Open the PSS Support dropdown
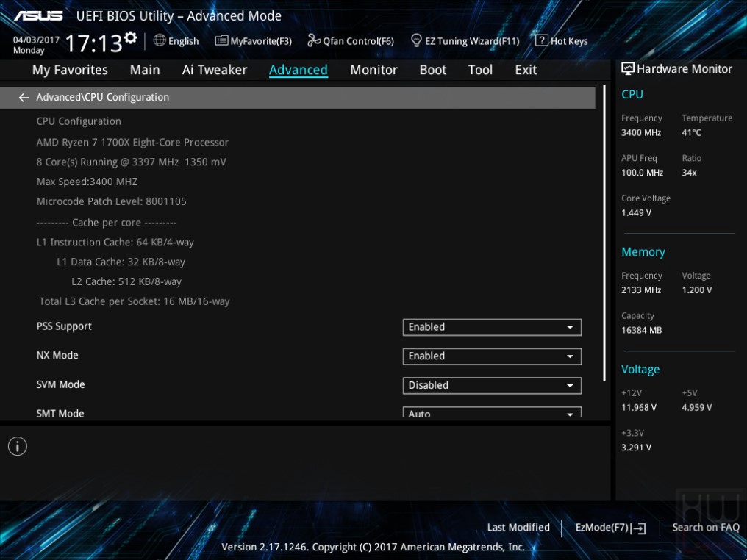Image resolution: width=747 pixels, height=560 pixels. tap(492, 327)
